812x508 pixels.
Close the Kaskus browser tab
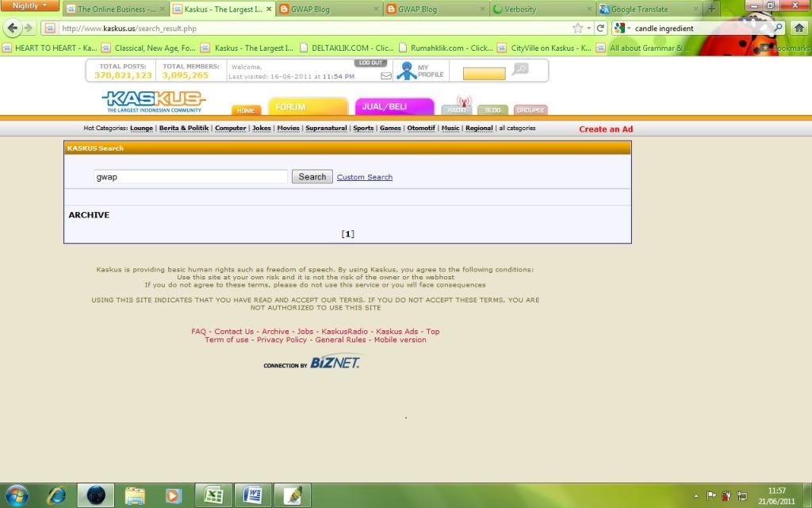click(269, 9)
